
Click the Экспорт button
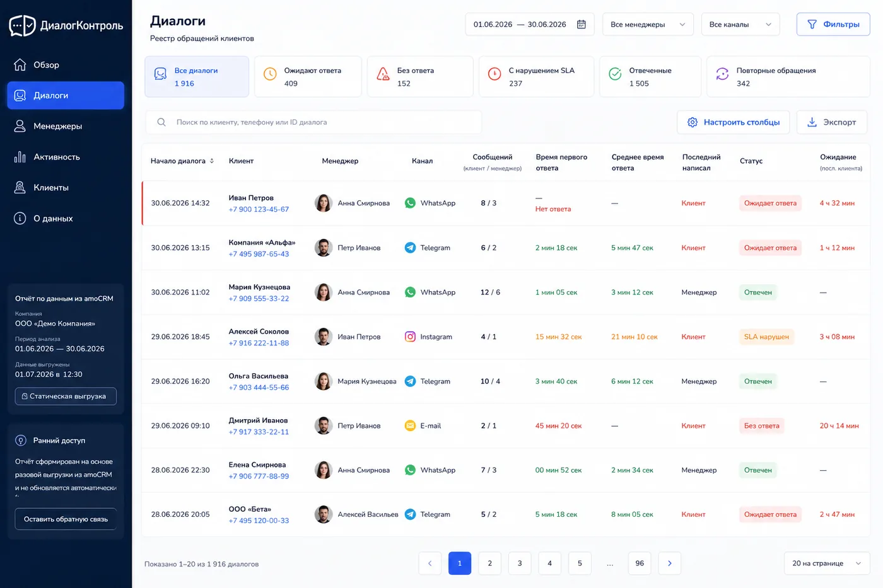831,122
